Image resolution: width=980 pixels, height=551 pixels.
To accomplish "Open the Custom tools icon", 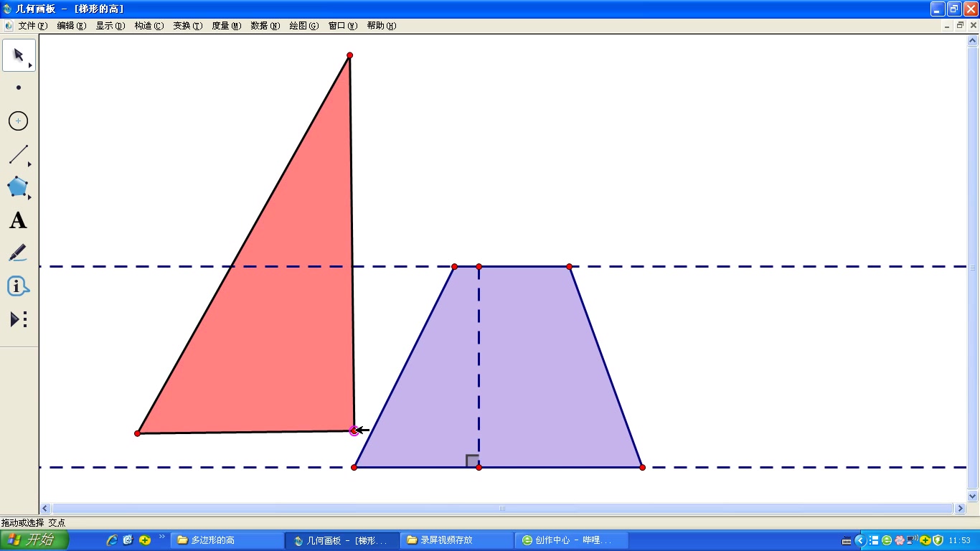I will pyautogui.click(x=19, y=319).
